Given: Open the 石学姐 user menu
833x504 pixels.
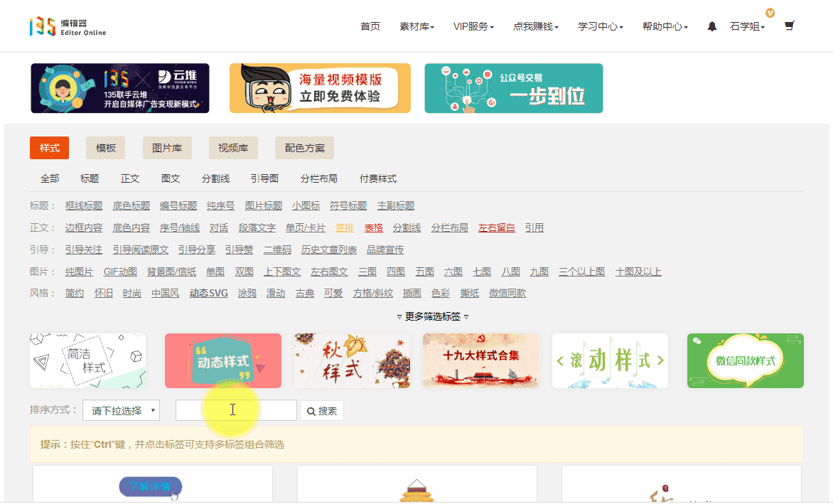Looking at the screenshot, I should [x=747, y=26].
